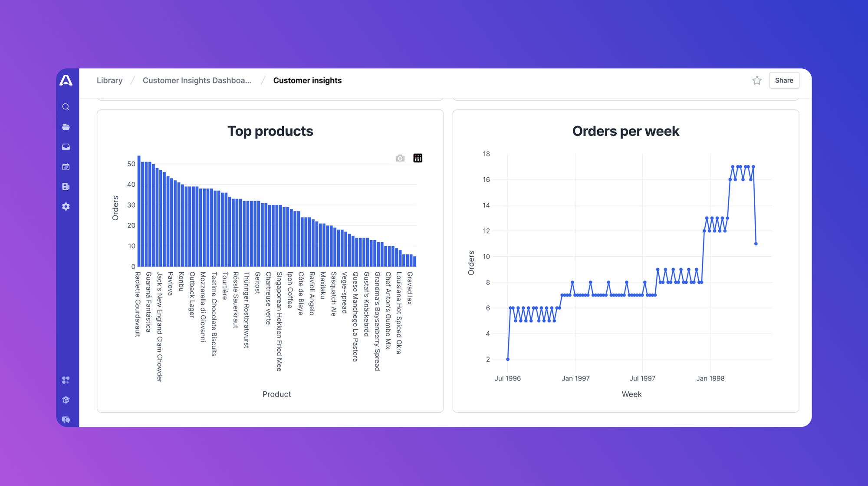The width and height of the screenshot is (868, 486).
Task: Click Singaporean Hokkien Fried Mee label
Action: [279, 321]
